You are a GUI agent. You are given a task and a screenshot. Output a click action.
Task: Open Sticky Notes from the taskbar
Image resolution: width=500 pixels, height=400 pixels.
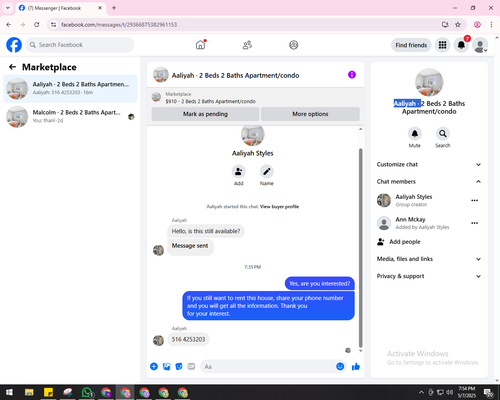[x=48, y=392]
